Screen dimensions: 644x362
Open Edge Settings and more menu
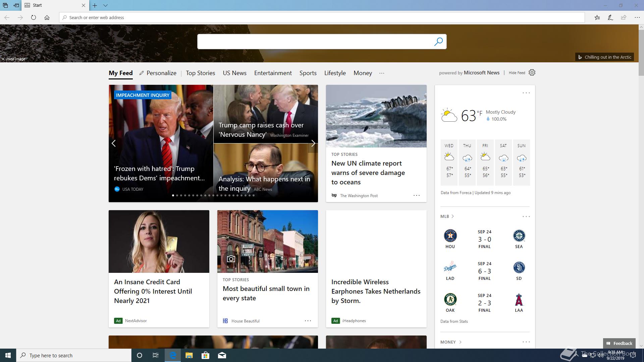point(637,17)
